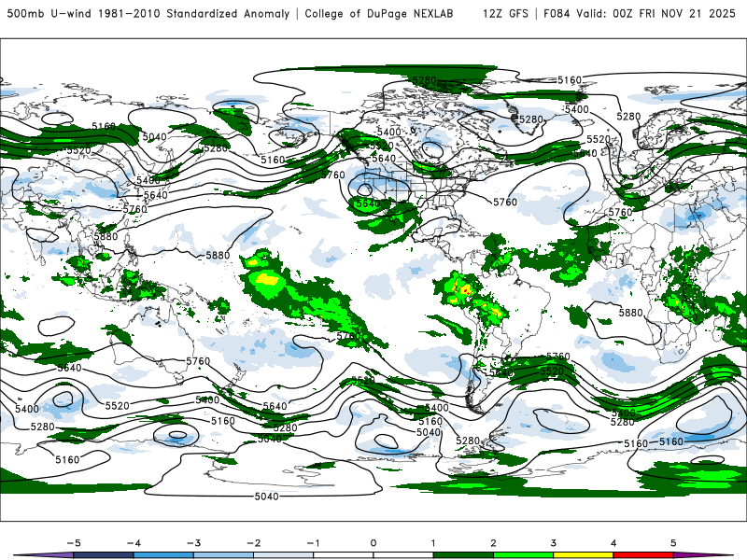Click the colorbar tick label "0"
747x560 pixels.
[373, 543]
